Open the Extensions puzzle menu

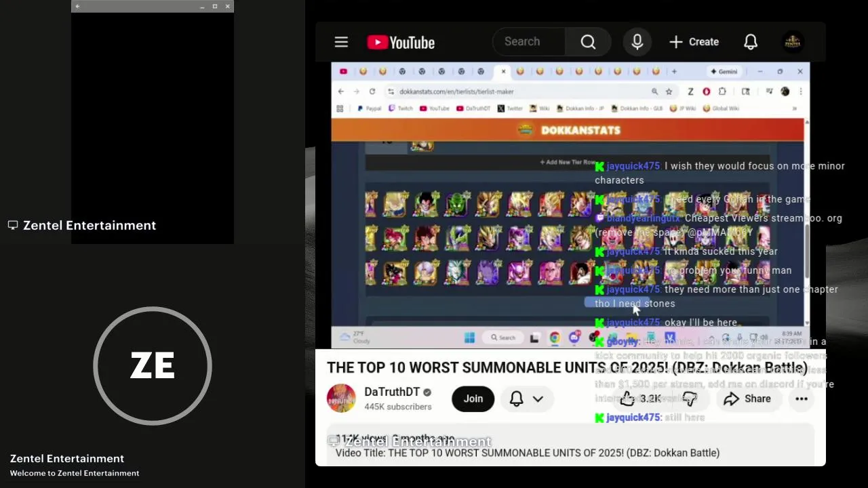tap(722, 91)
